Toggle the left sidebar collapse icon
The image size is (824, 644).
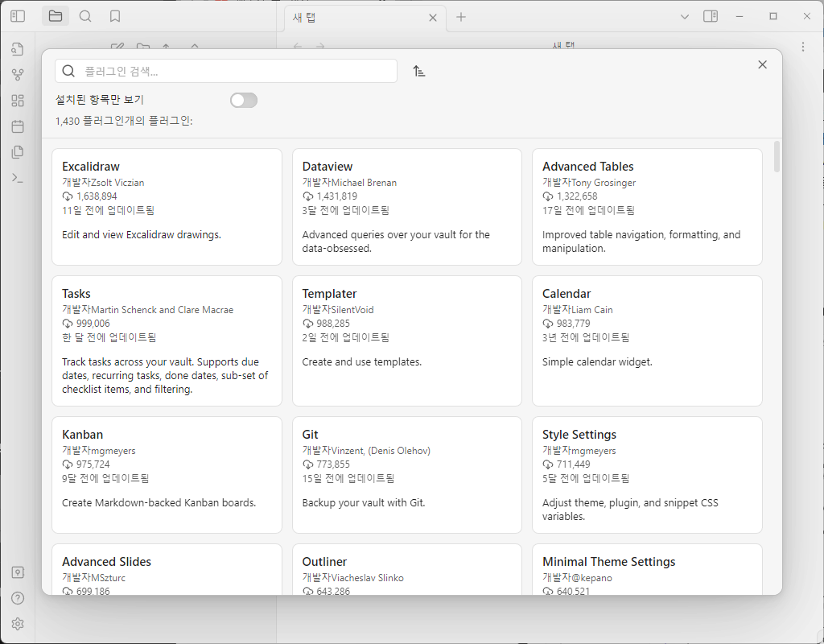[x=18, y=16]
